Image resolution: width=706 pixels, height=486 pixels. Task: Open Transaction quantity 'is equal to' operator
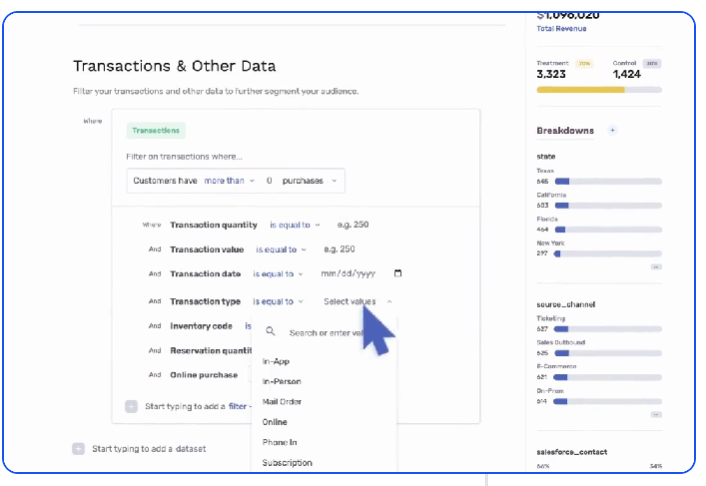295,225
